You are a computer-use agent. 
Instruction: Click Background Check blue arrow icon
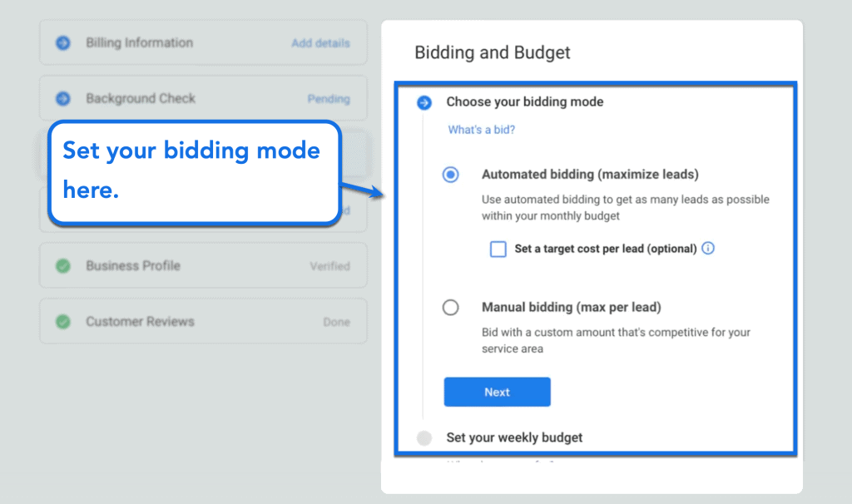pyautogui.click(x=63, y=98)
